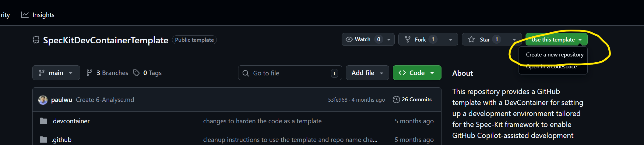Open commit 'cleanup instructions to use the template'

pyautogui.click(x=290, y=140)
